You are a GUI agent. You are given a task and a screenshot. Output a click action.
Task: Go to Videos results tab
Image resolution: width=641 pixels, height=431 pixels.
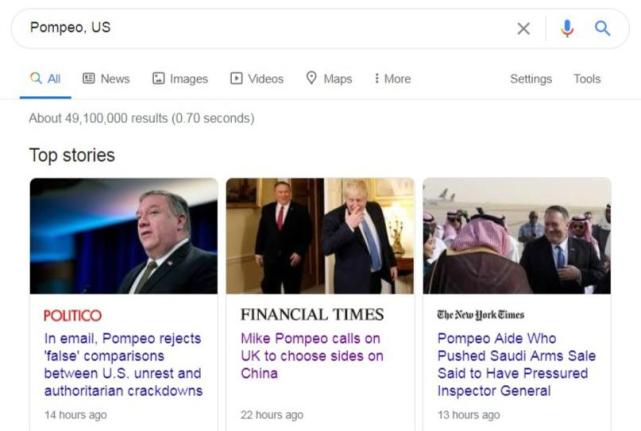click(x=257, y=79)
